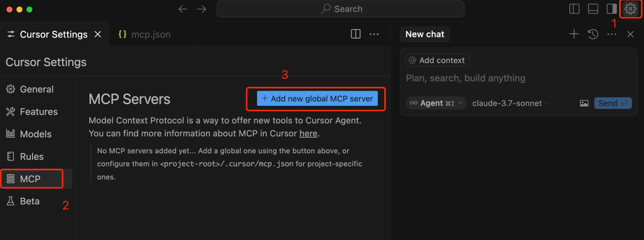Toggle the right AI pane layout icon
Viewport: 644px width, 240px height.
click(611, 9)
